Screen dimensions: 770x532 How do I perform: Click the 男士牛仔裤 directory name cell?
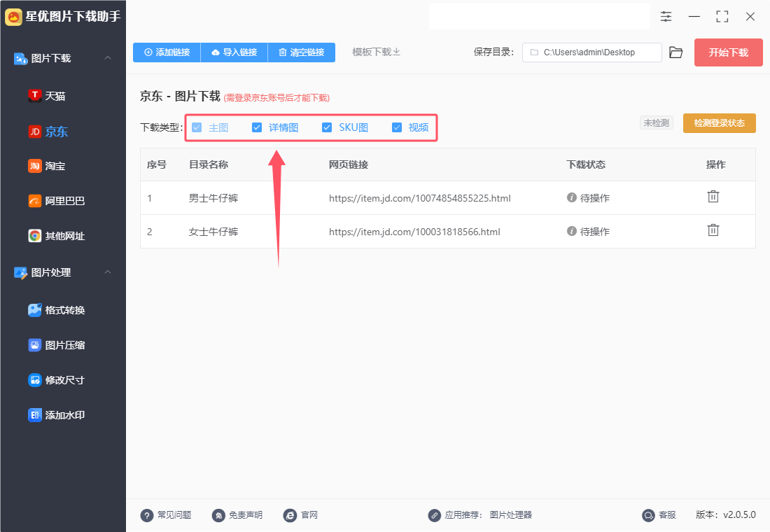213,198
